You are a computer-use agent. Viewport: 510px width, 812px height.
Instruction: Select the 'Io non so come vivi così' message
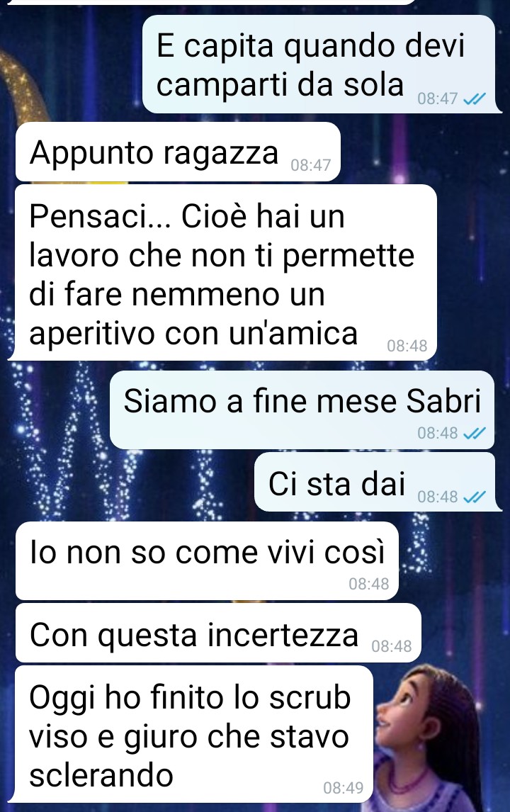tap(207, 561)
